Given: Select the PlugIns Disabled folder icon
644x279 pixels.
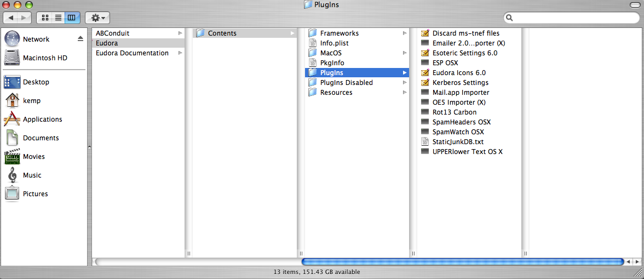Looking at the screenshot, I should [313, 82].
